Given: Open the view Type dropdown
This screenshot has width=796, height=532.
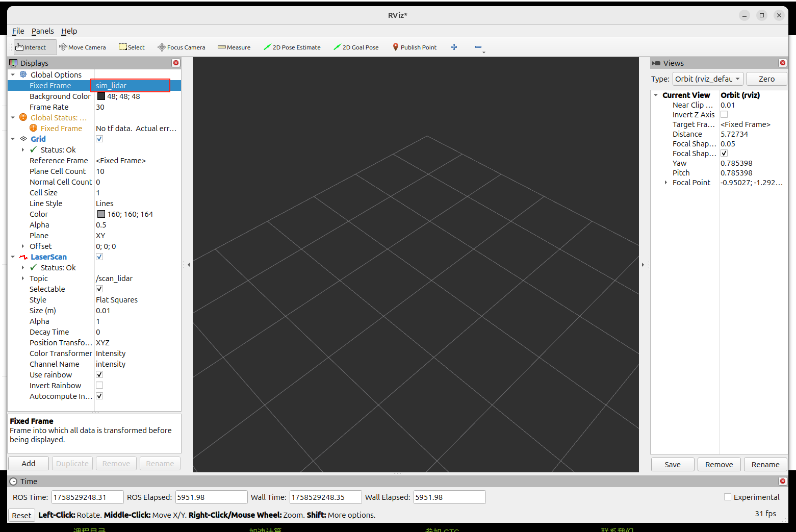Looking at the screenshot, I should pyautogui.click(x=708, y=79).
